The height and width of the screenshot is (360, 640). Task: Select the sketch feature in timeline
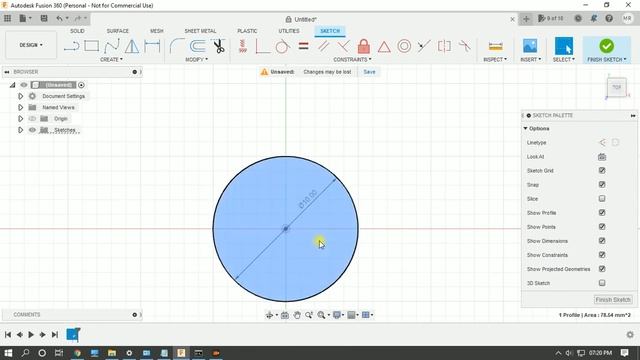click(x=73, y=334)
